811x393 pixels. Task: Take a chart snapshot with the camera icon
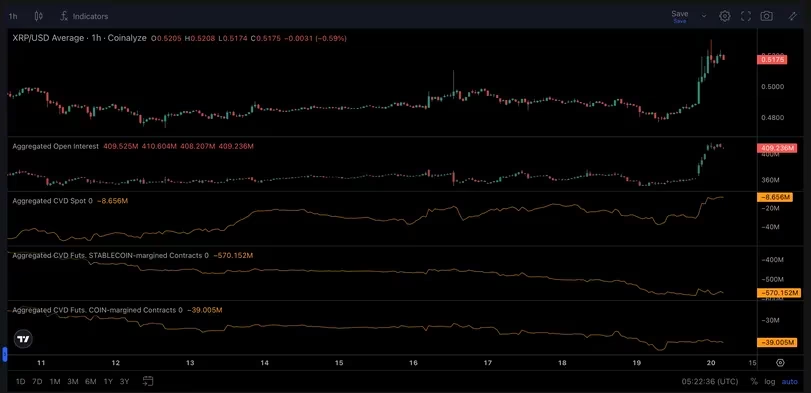(x=767, y=16)
